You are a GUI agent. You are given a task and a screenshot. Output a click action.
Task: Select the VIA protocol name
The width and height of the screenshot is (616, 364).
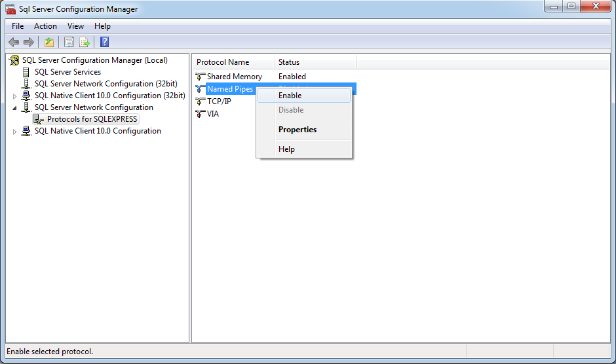click(x=212, y=114)
